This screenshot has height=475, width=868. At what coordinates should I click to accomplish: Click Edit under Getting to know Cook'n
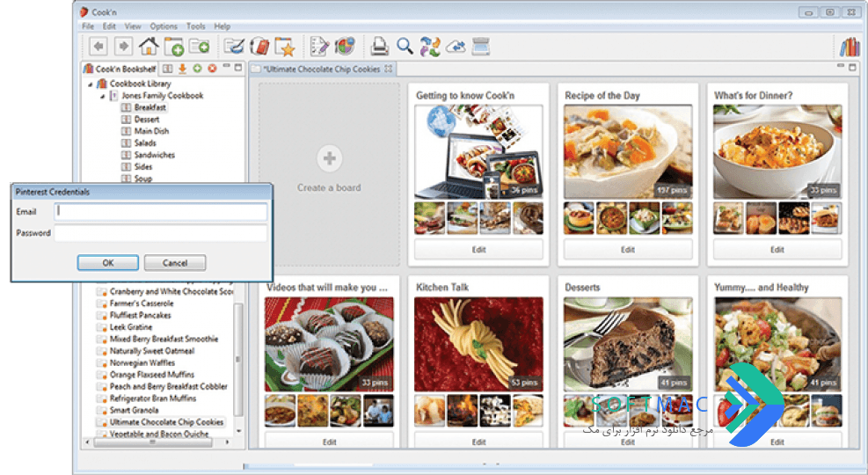478,250
